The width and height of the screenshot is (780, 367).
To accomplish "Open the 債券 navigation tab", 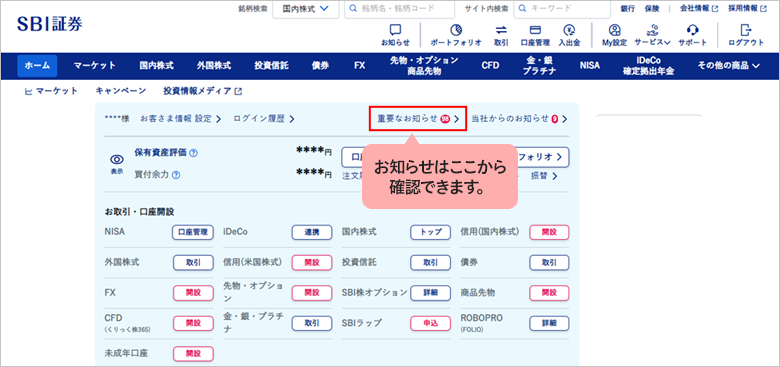I will (320, 66).
